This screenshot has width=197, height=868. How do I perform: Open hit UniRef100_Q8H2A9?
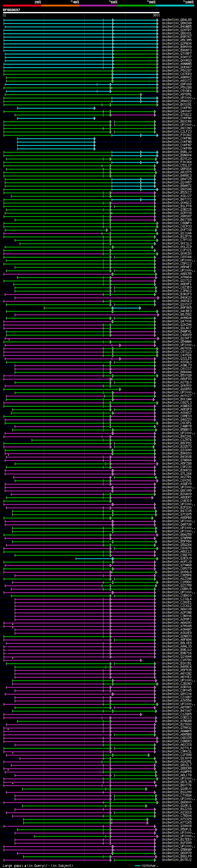tap(177, 23)
